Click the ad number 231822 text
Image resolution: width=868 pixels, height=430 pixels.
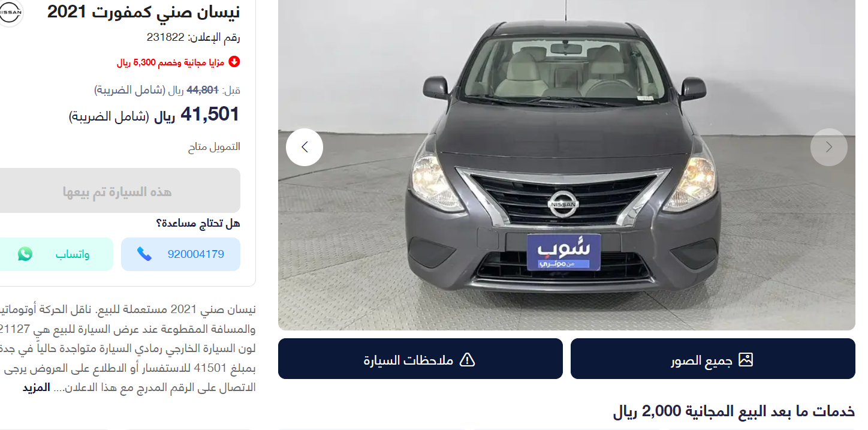193,37
